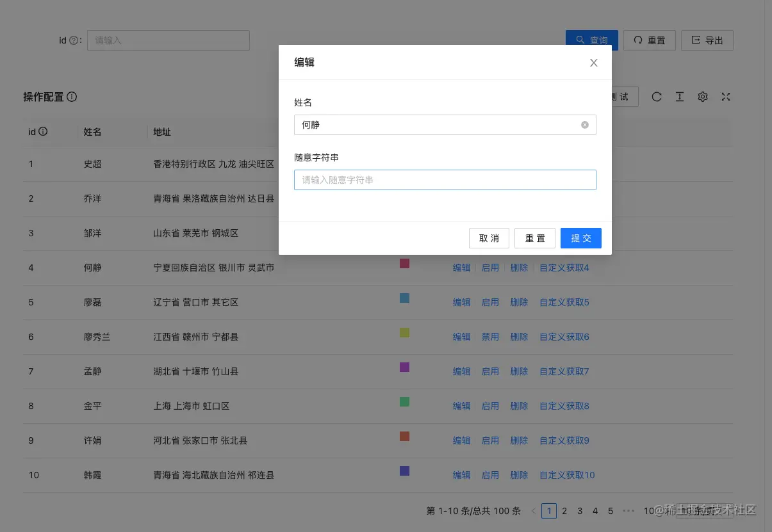Click the color swatch in row 8 金平

coord(404,401)
